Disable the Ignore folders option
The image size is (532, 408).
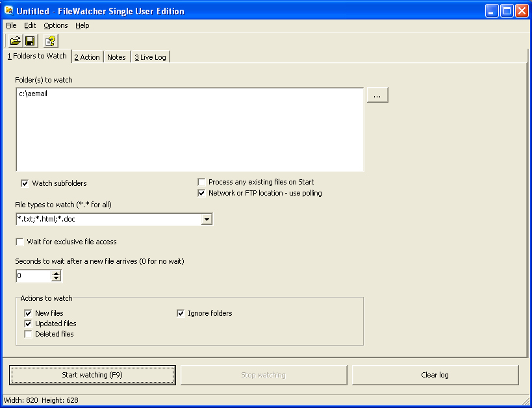tap(181, 312)
